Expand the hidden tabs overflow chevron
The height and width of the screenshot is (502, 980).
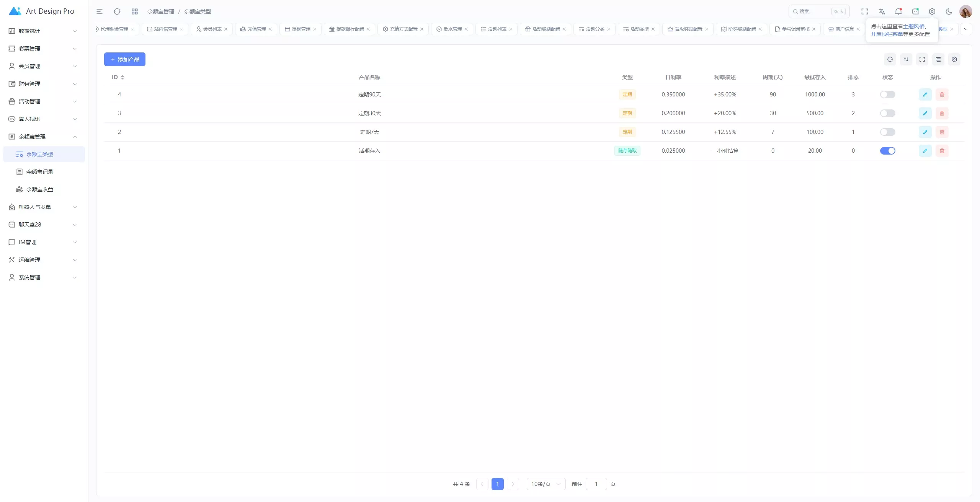click(966, 29)
